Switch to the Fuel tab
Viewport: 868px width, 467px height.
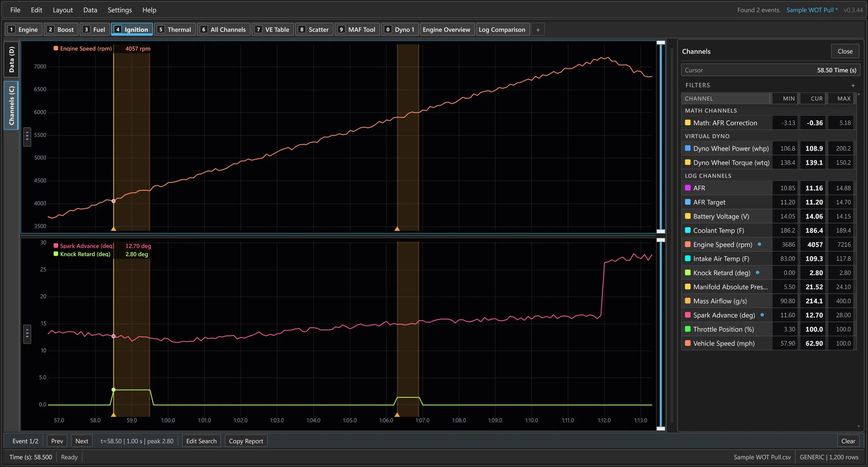click(x=94, y=30)
